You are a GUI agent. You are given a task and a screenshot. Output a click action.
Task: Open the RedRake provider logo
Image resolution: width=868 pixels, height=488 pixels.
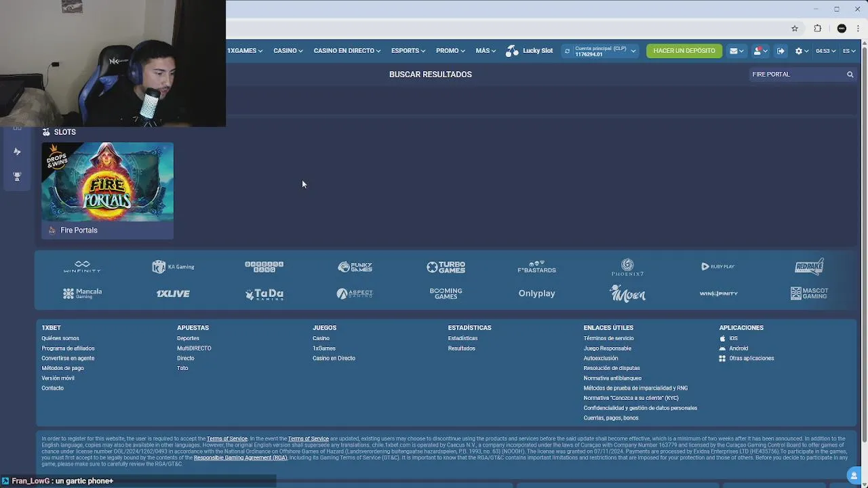809,266
